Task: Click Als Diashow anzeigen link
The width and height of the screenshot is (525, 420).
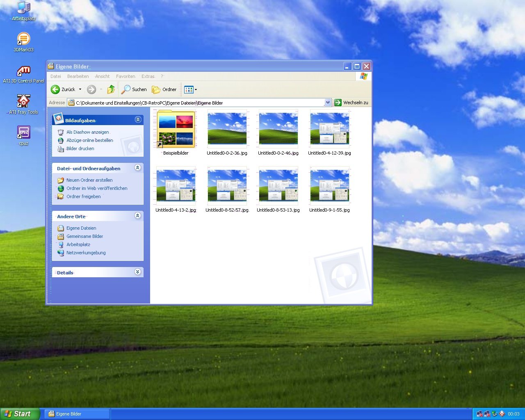Action: (x=88, y=132)
